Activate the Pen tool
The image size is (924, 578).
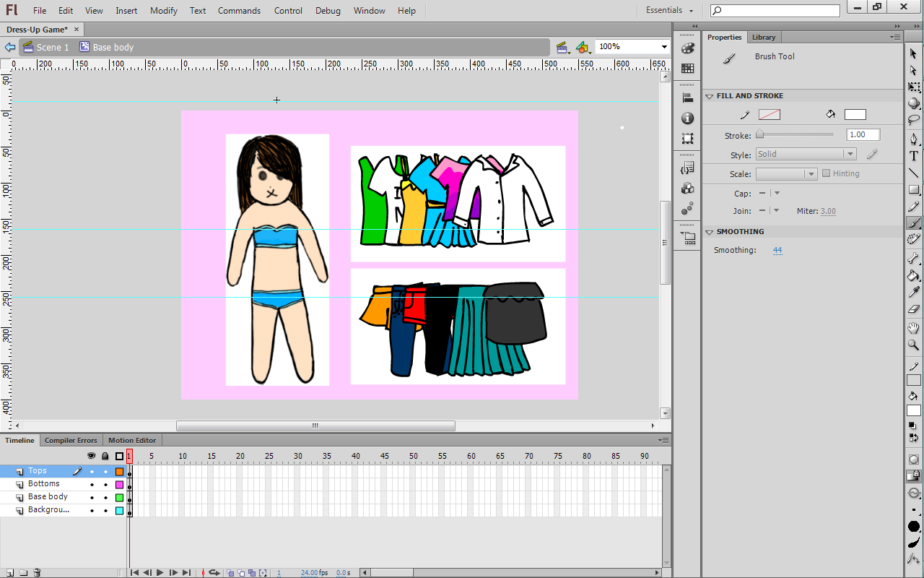(x=914, y=139)
